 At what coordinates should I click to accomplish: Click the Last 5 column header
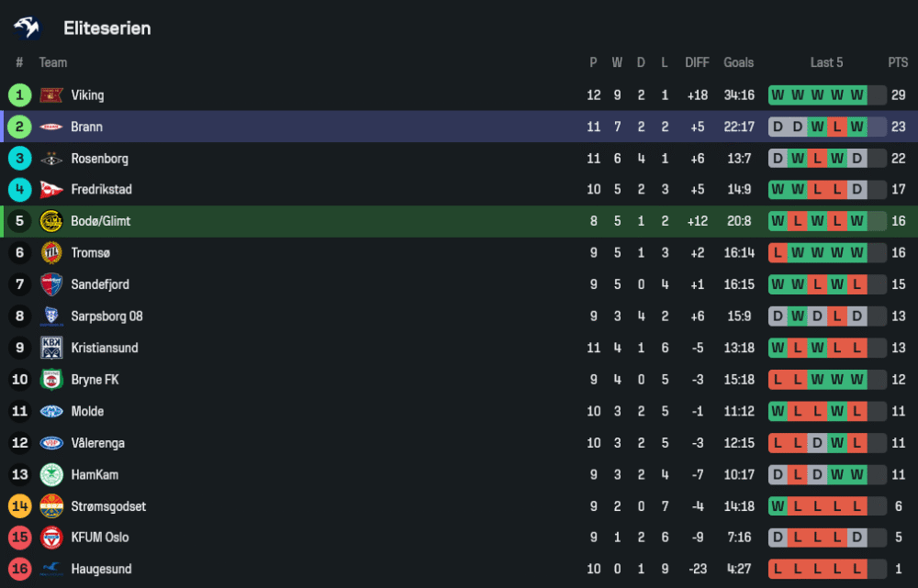[x=826, y=62]
